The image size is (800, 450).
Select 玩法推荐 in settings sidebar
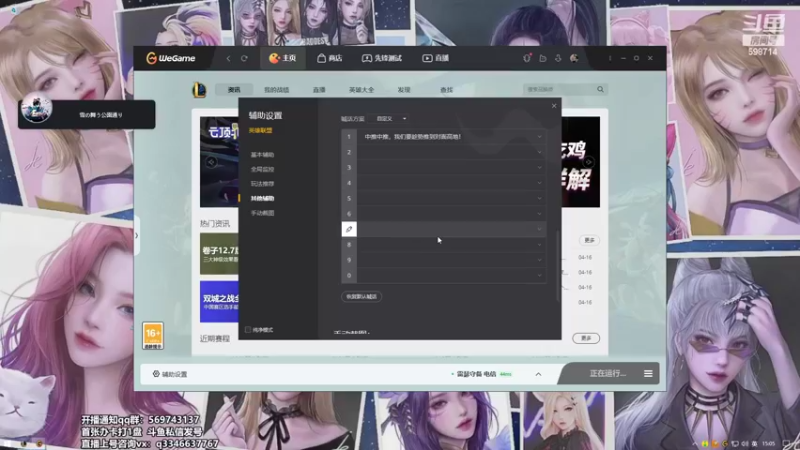(262, 184)
